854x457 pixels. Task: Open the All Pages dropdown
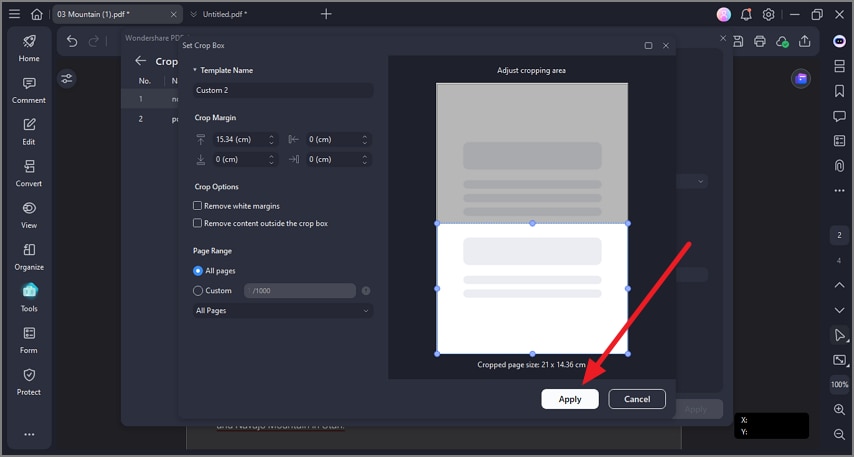[x=283, y=310]
